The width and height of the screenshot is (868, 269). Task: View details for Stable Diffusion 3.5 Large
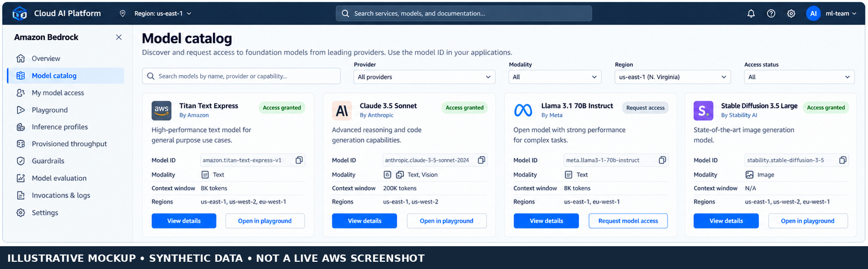tap(726, 221)
